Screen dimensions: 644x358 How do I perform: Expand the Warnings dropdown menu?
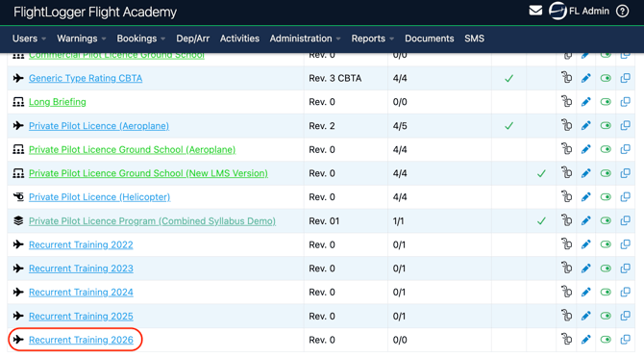(x=82, y=38)
